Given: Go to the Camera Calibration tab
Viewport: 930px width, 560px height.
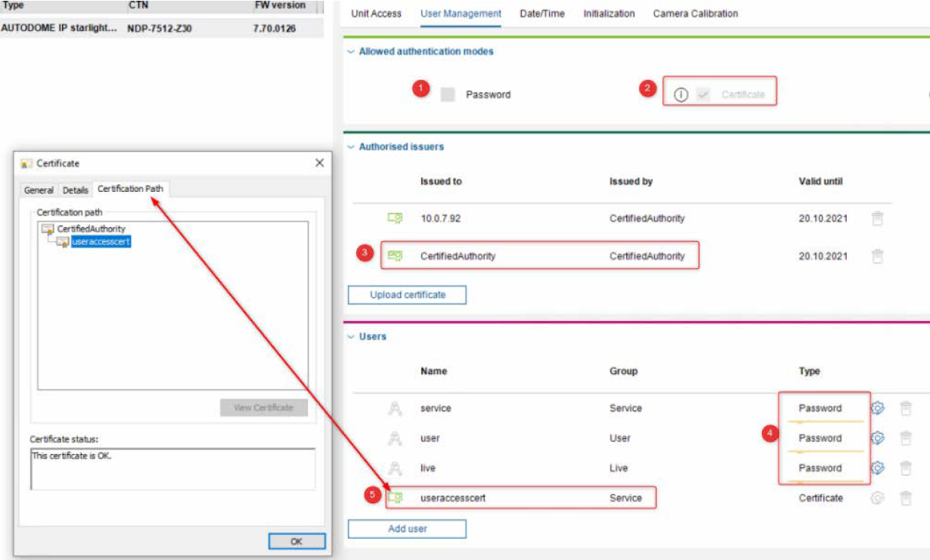Looking at the screenshot, I should click(x=696, y=14).
